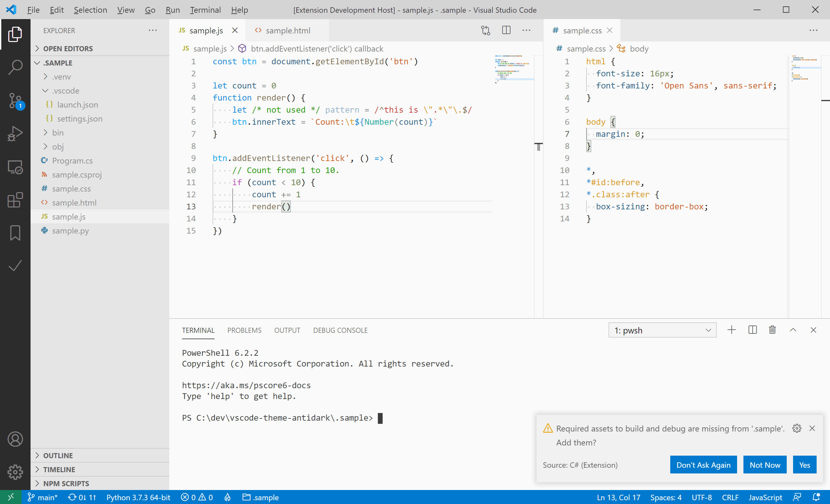Screen dimensions: 830x504
Task: Switch to the PROBLEMS tab
Action: click(x=244, y=330)
